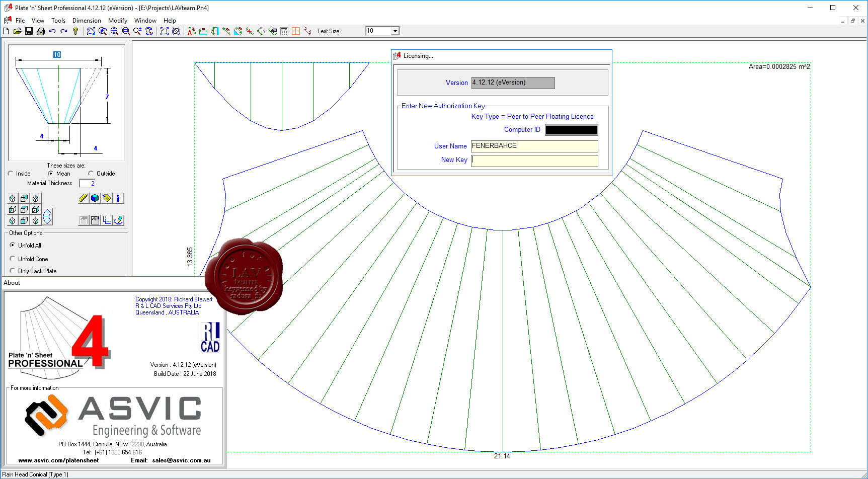Save using the floppy disk icon

[29, 31]
